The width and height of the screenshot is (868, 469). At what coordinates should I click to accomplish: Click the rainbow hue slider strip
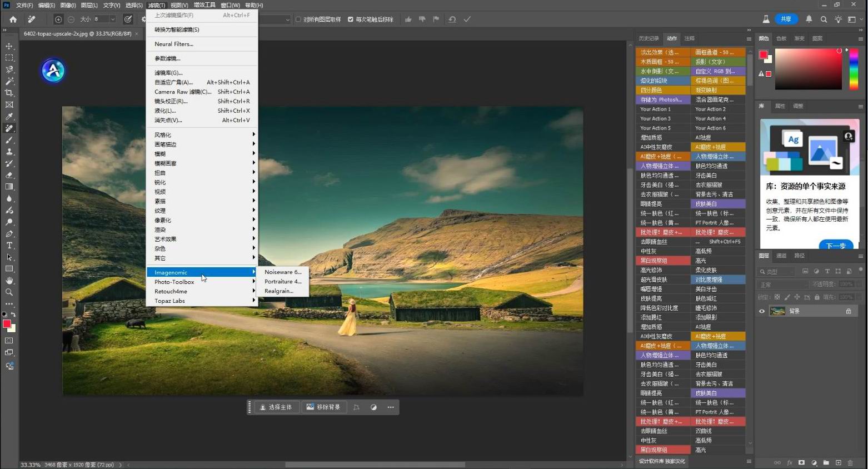[x=854, y=69]
